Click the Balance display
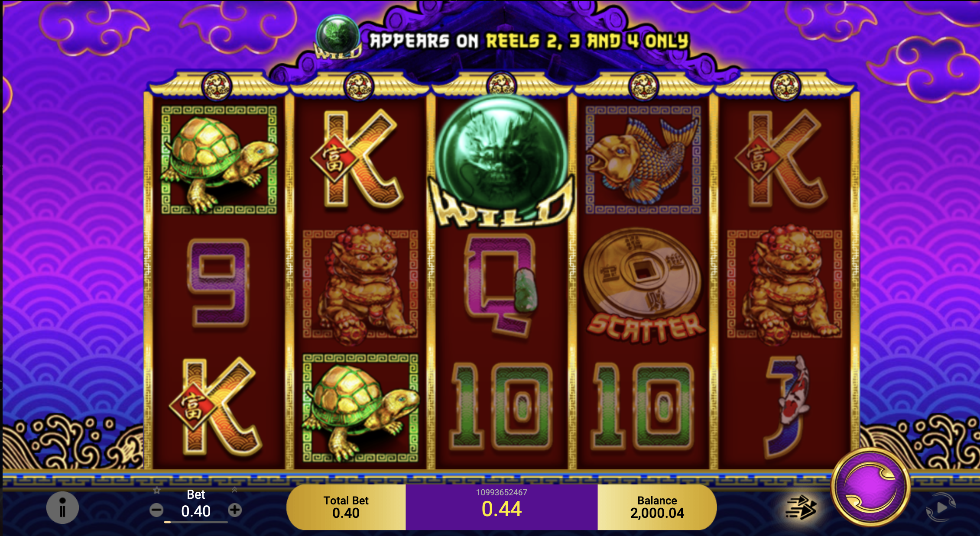This screenshot has height=536, width=980. (x=657, y=507)
